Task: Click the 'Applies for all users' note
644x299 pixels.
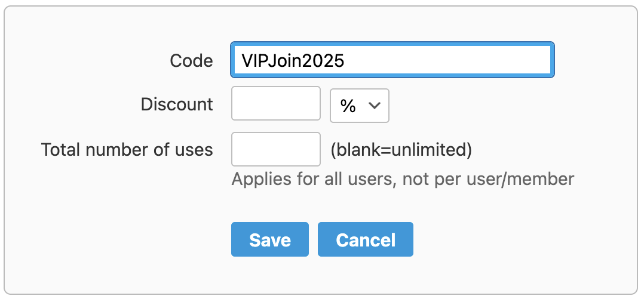Action: pos(310,178)
